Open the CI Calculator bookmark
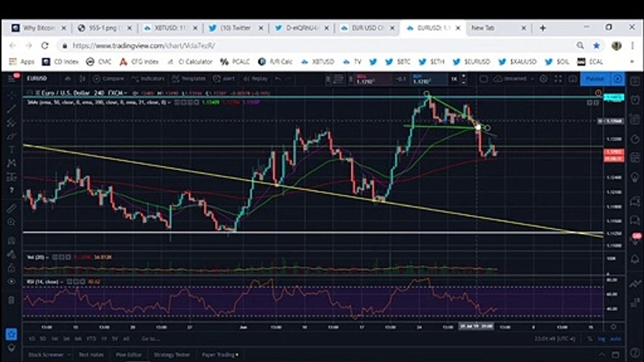Screen dimensions: 644x362 pos(190,62)
